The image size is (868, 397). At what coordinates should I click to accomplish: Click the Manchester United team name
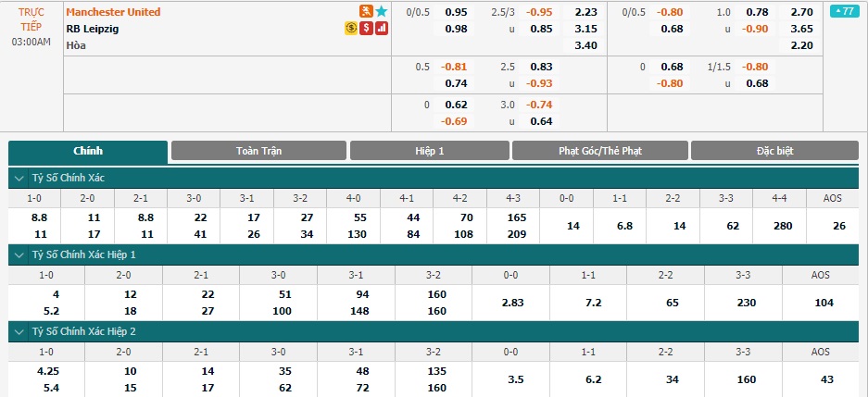pyautogui.click(x=114, y=12)
